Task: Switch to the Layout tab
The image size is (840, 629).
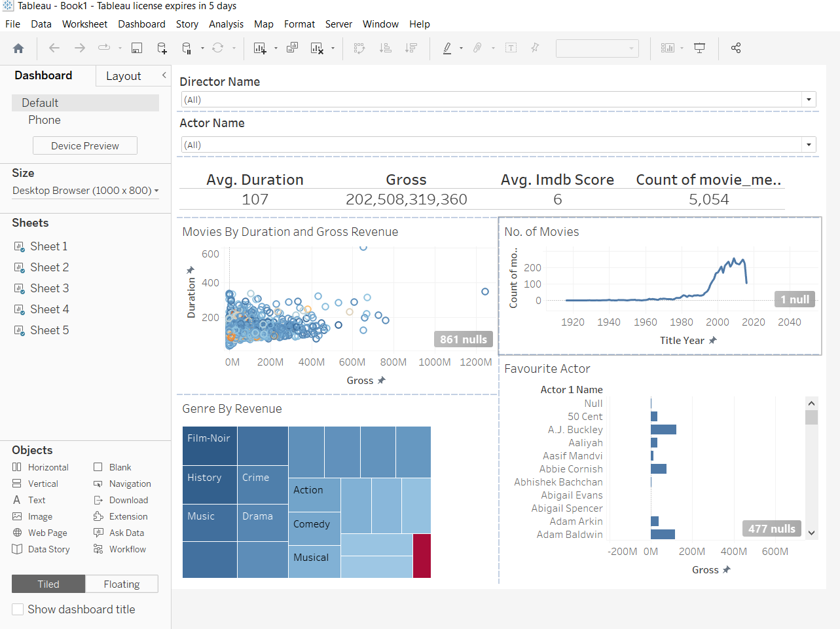Action: tap(123, 75)
